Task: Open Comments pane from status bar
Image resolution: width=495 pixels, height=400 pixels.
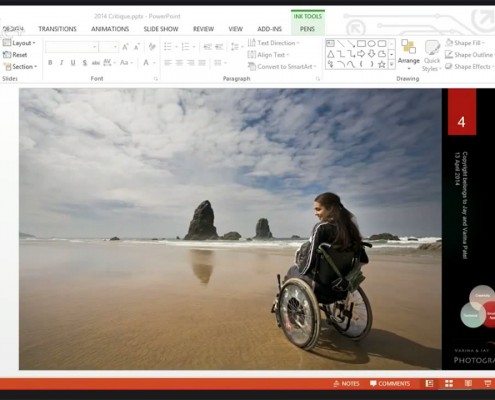Action: click(390, 384)
